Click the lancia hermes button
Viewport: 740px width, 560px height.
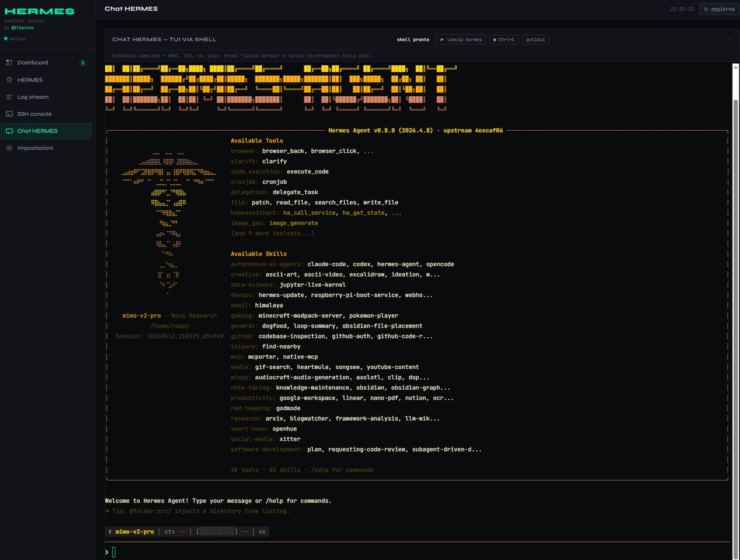461,39
